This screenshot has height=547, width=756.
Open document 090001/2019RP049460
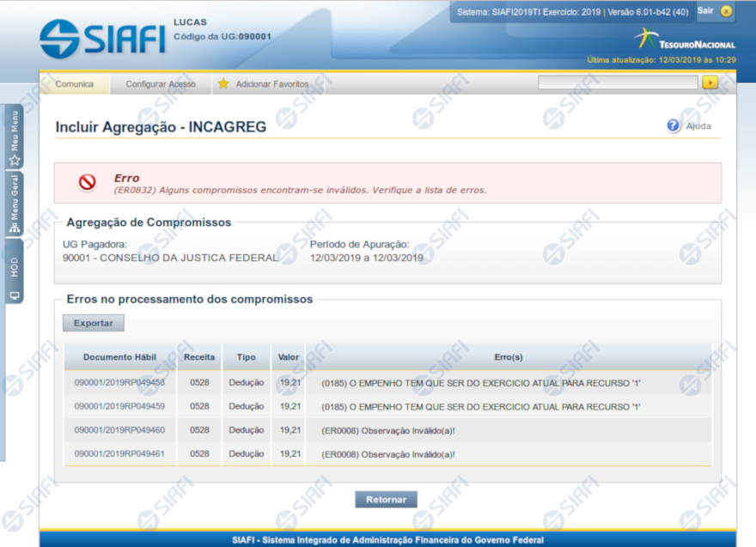119,430
